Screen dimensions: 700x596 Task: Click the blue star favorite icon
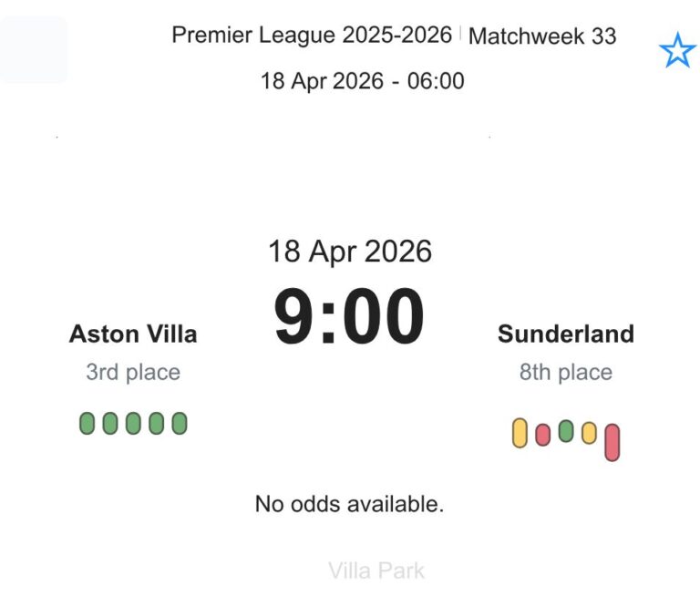coord(677,52)
